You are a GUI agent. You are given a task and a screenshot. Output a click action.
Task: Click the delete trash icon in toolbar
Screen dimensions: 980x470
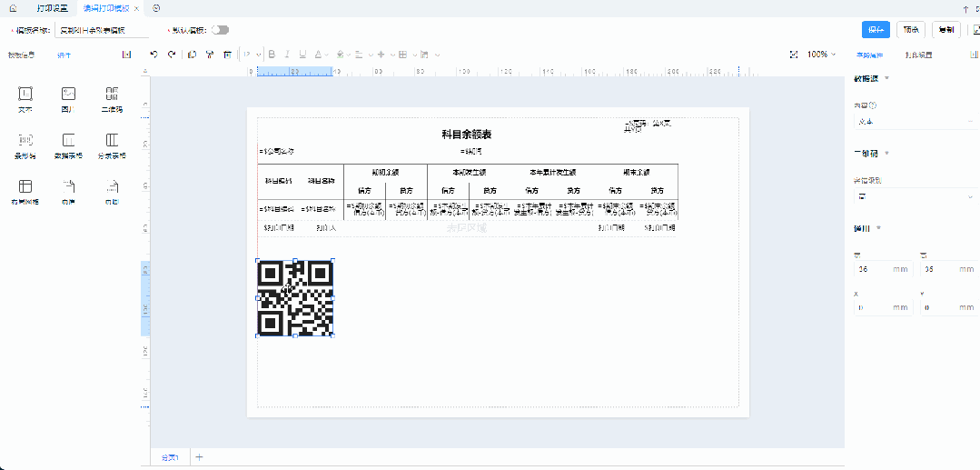coord(226,55)
